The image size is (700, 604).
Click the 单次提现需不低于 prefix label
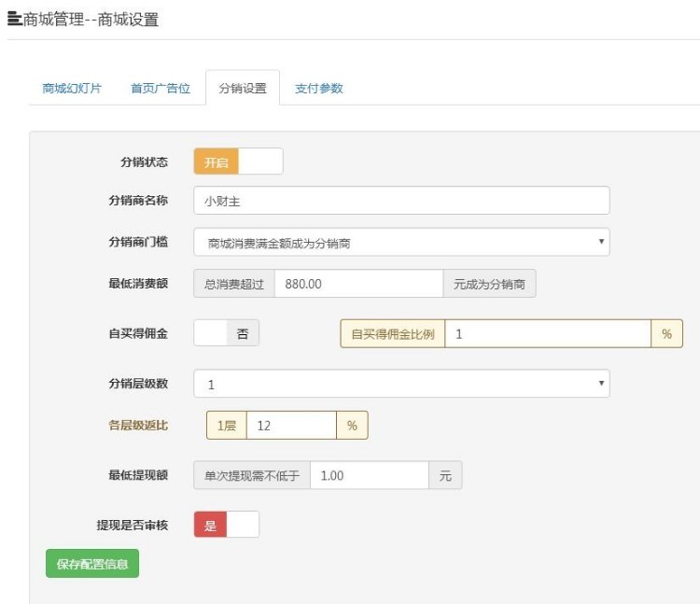coord(251,475)
